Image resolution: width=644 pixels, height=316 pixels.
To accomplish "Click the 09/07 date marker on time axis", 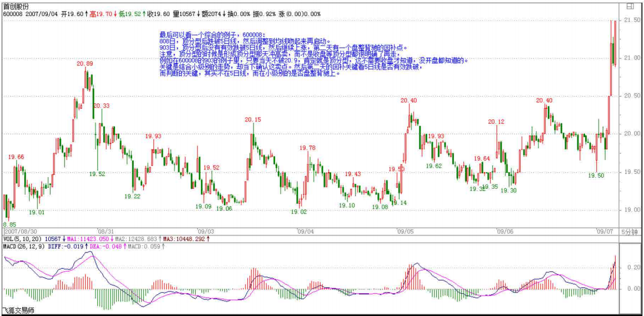I will [604, 230].
